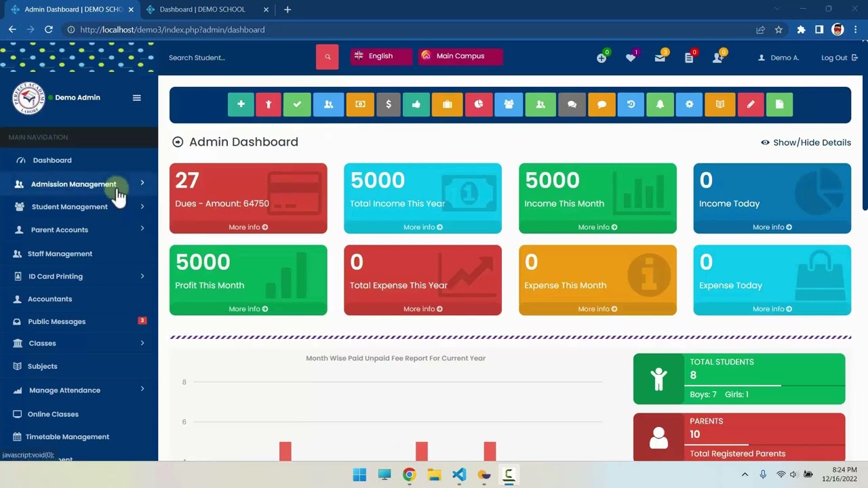868x488 pixels.
Task: Bookmark this page with the star icon
Action: coord(778,30)
